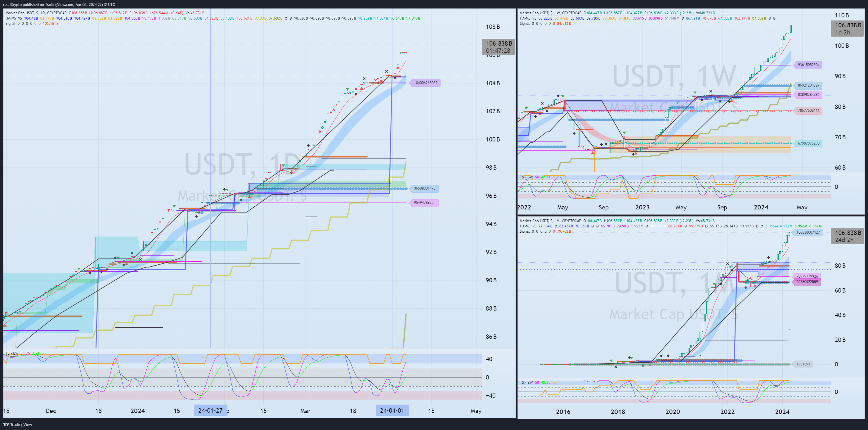The image size is (868, 430).
Task: Click '-40' on the 1D oscillator scale
Action: coord(490,396)
